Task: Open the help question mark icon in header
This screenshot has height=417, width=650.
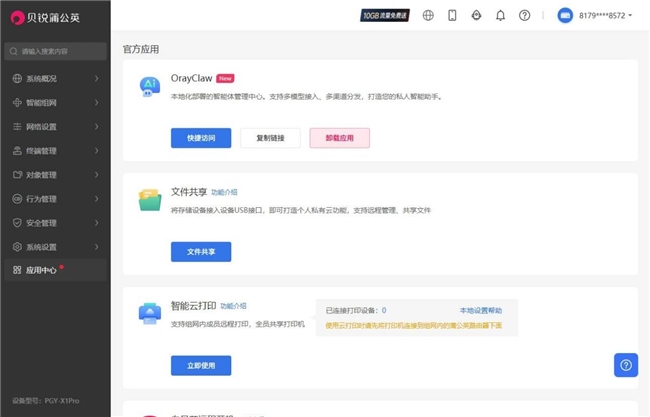Action: coord(524,15)
